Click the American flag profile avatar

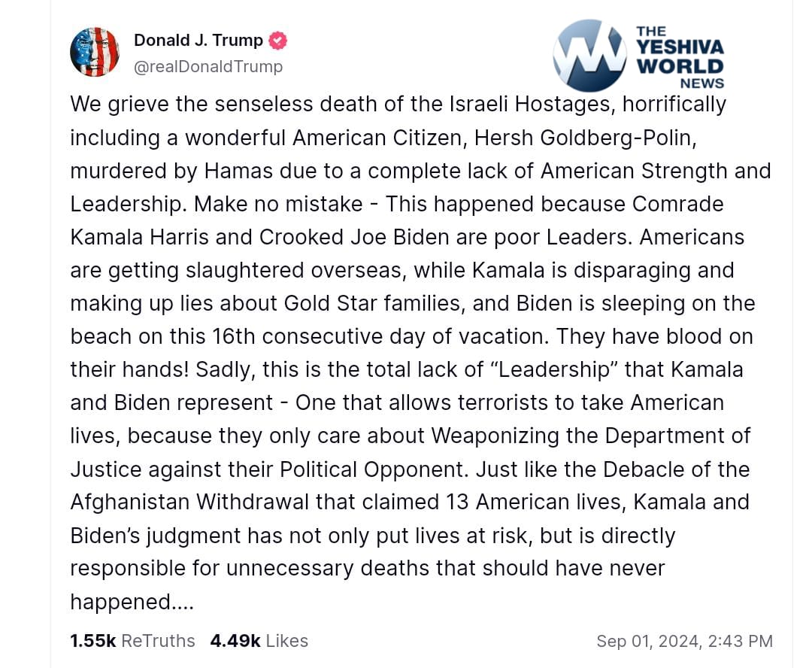coord(94,52)
